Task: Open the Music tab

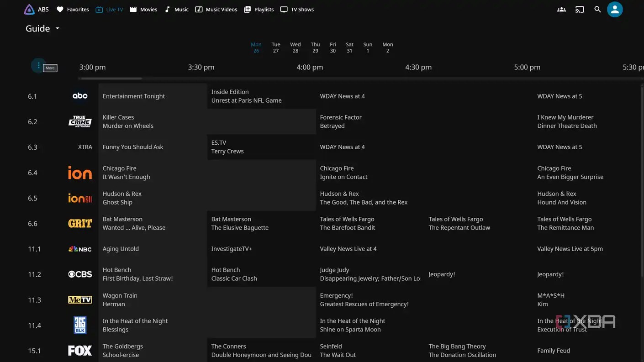Action: (176, 9)
